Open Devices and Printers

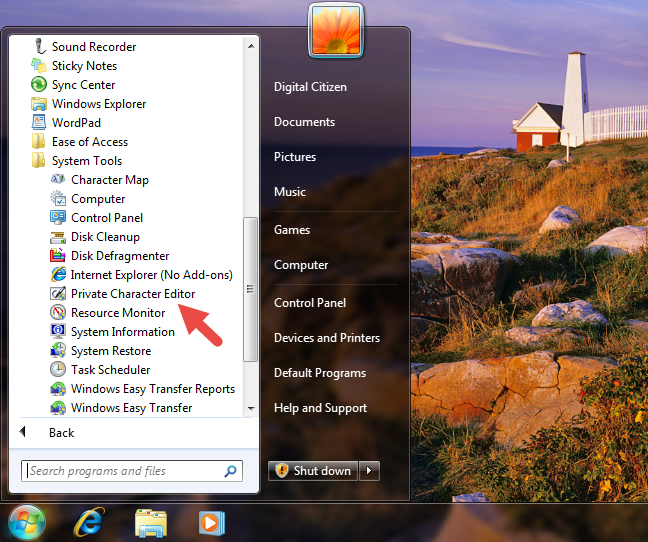click(x=326, y=338)
